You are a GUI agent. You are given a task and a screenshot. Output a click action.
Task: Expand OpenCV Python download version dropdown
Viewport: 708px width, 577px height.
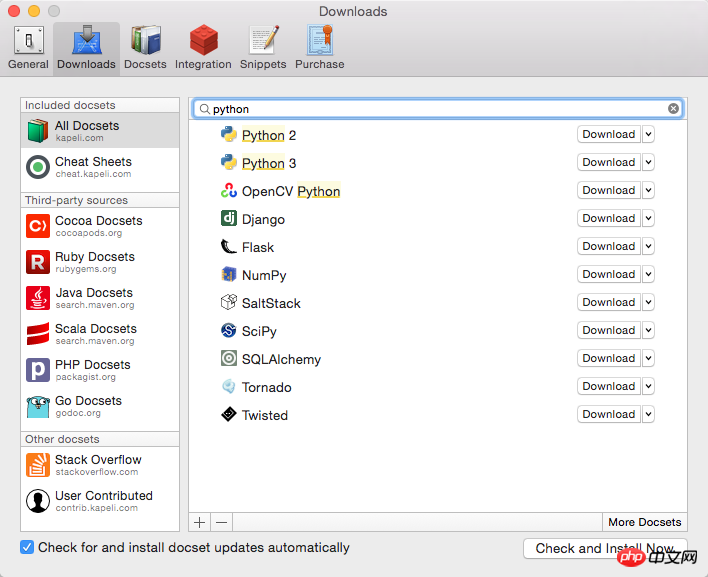point(648,190)
